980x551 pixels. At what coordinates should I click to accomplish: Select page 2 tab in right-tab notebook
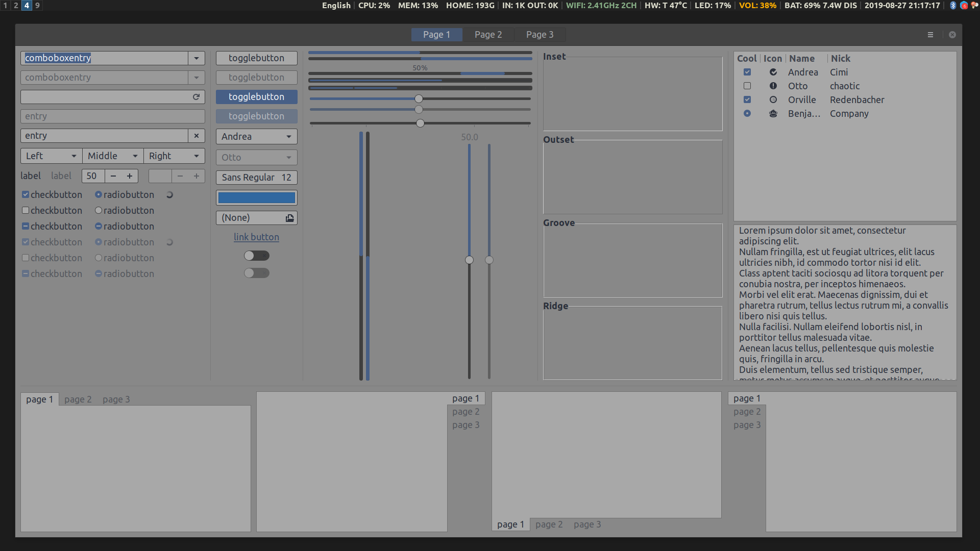(466, 412)
